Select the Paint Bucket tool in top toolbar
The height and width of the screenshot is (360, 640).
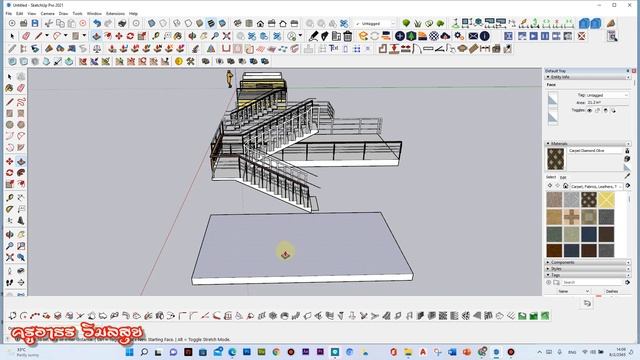click(178, 36)
